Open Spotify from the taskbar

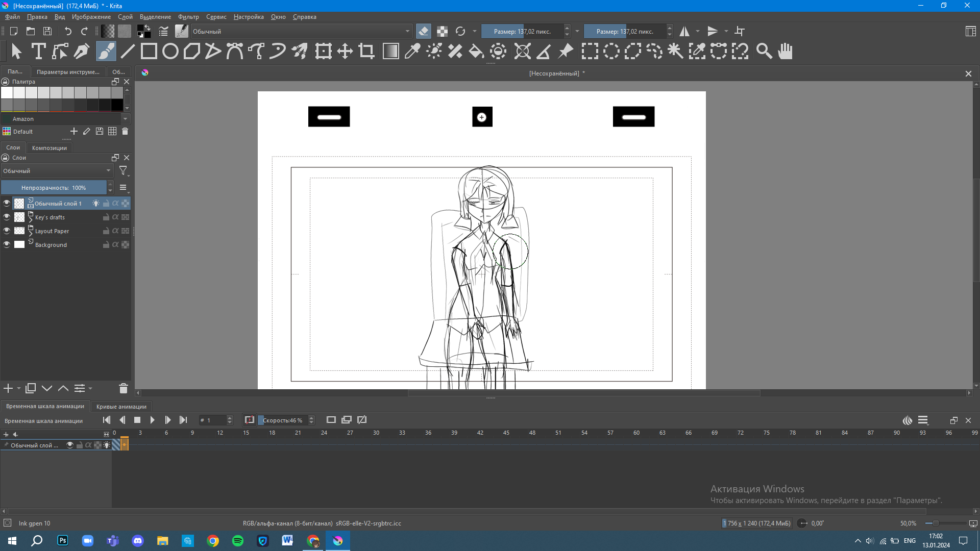[x=238, y=541]
